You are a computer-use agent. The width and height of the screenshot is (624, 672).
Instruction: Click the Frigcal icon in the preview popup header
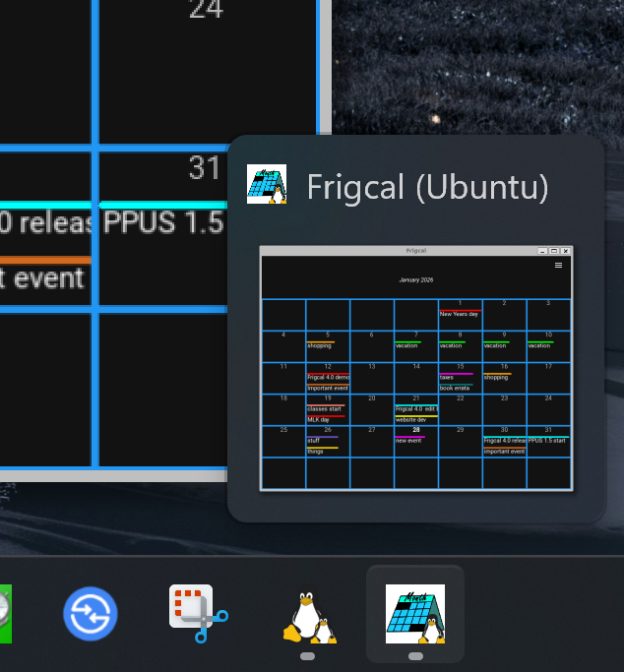coord(267,184)
